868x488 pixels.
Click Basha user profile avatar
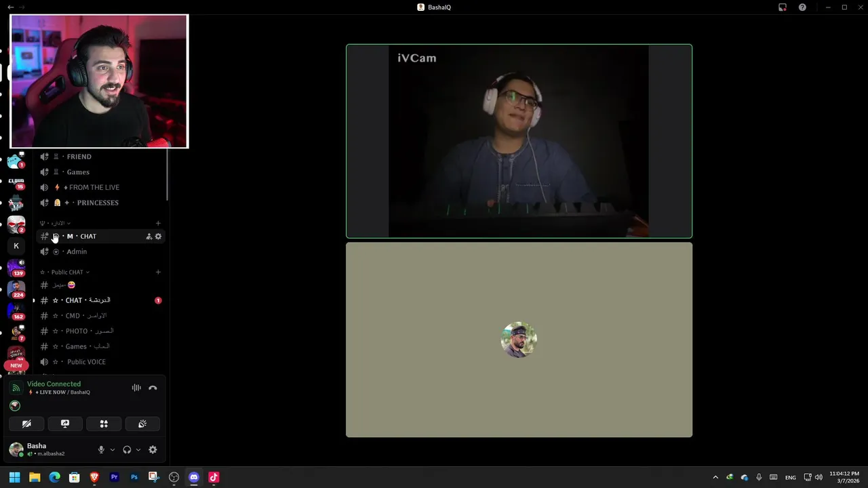click(x=16, y=450)
